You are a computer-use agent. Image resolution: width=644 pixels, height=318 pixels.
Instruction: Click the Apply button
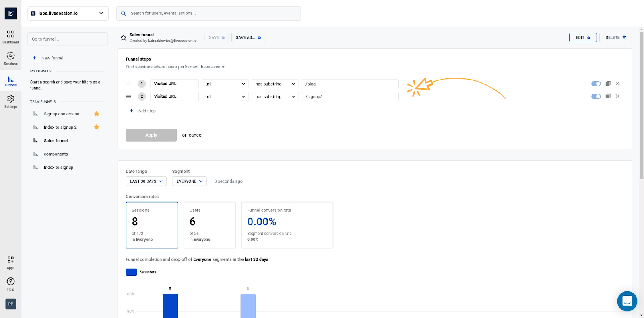[x=151, y=135]
